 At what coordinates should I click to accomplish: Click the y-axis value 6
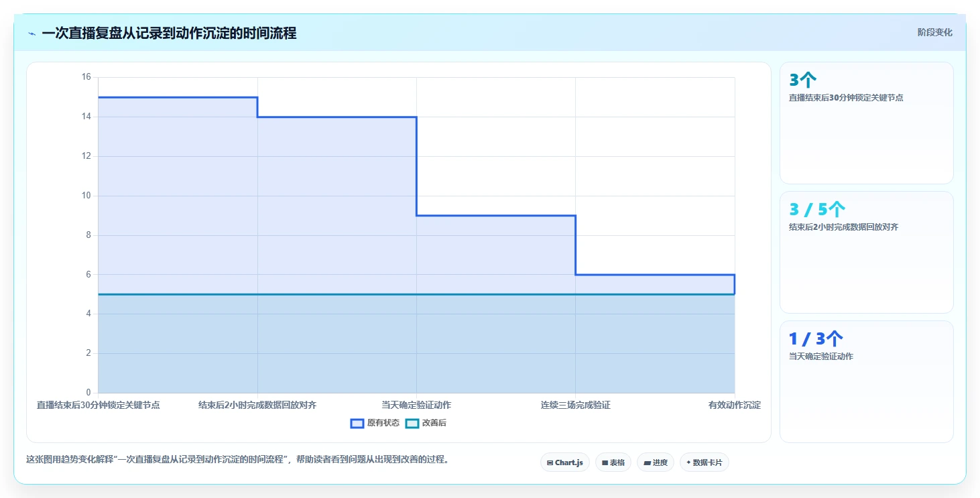point(88,274)
